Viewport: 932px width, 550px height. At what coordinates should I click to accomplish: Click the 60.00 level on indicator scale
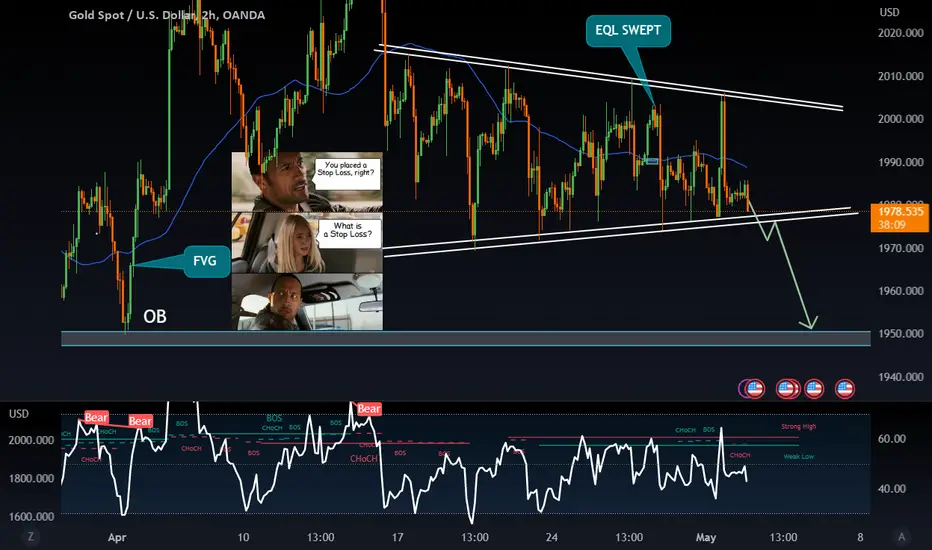coord(892,439)
